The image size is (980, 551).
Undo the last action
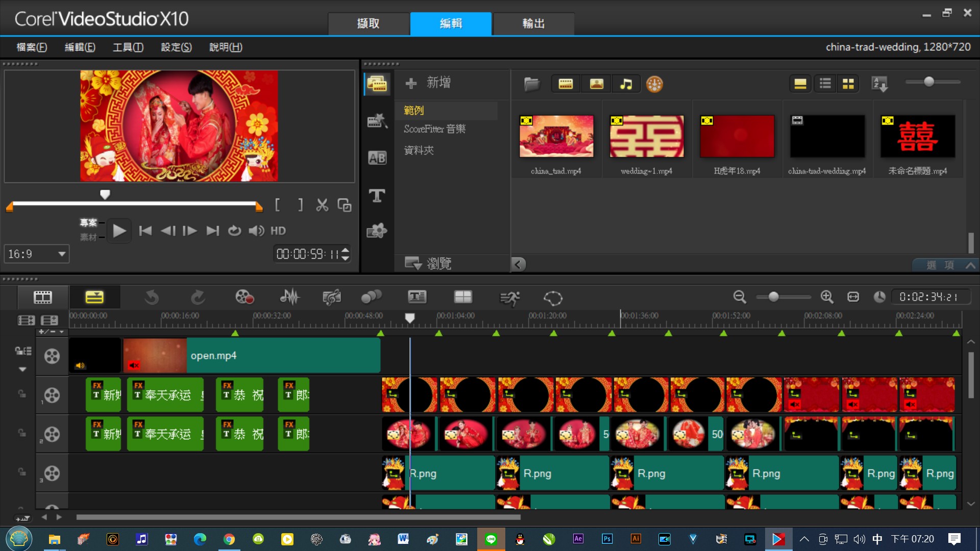pyautogui.click(x=152, y=297)
